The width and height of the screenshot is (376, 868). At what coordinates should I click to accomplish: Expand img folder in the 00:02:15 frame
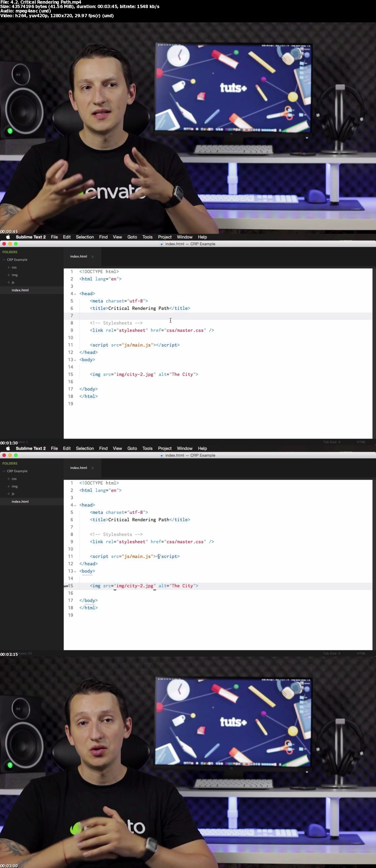point(9,486)
